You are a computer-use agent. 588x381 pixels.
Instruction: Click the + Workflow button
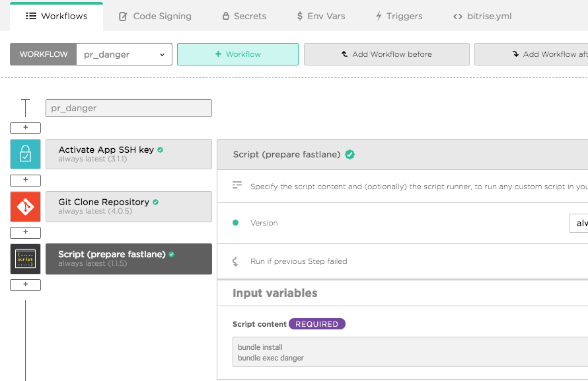tap(238, 54)
